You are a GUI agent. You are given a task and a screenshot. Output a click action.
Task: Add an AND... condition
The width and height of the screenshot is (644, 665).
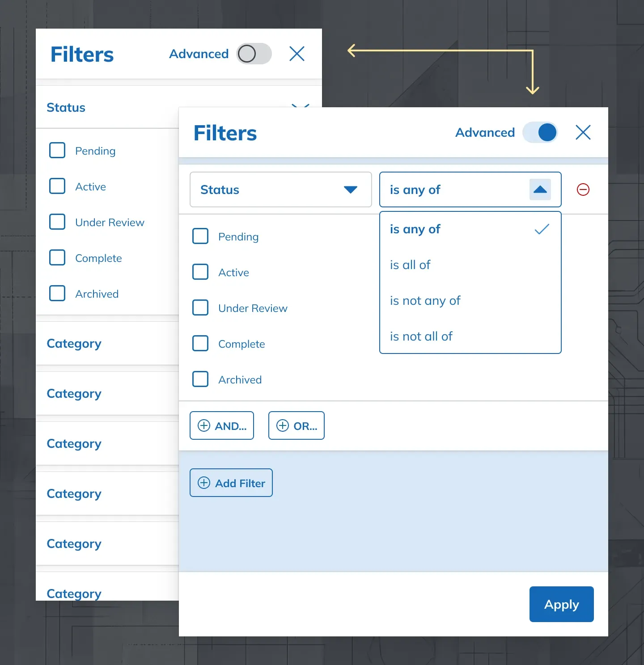point(222,425)
